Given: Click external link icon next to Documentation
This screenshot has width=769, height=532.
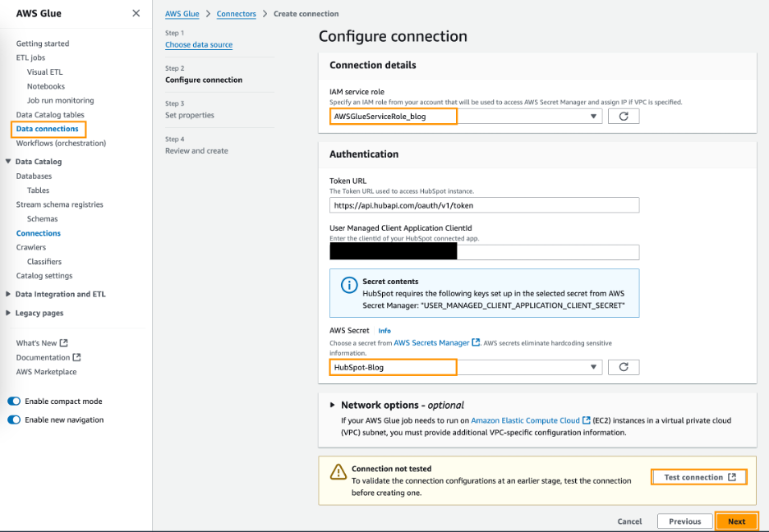Looking at the screenshot, I should pyautogui.click(x=76, y=357).
